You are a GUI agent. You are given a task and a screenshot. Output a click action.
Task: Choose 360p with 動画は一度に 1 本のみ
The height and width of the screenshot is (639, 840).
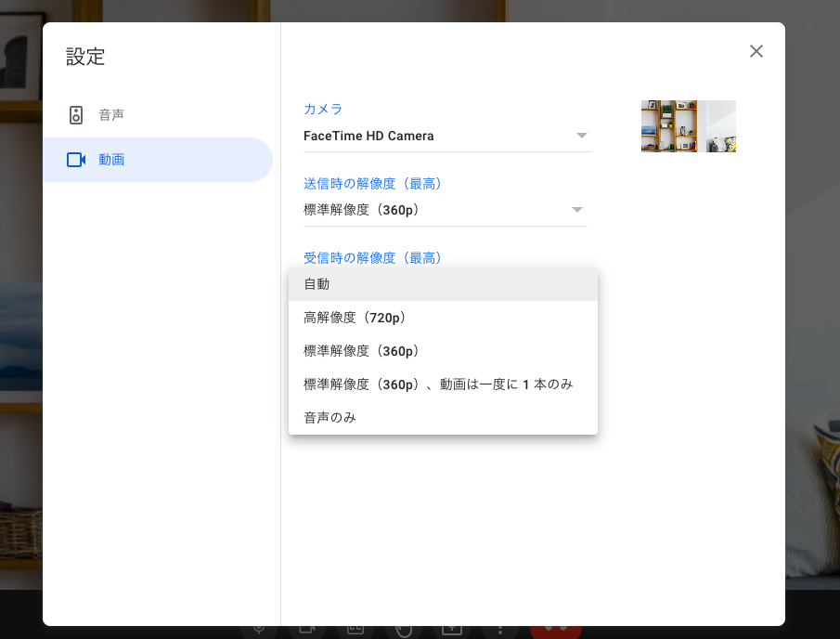[x=443, y=384]
